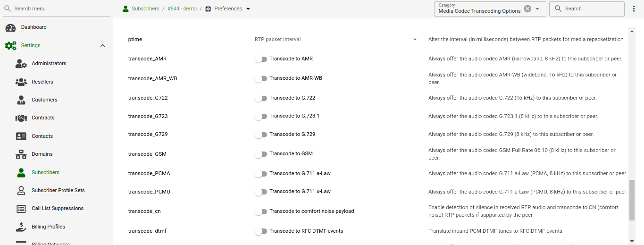This screenshot has height=245, width=644.
Task: Click the ptime preference name
Action: point(135,40)
